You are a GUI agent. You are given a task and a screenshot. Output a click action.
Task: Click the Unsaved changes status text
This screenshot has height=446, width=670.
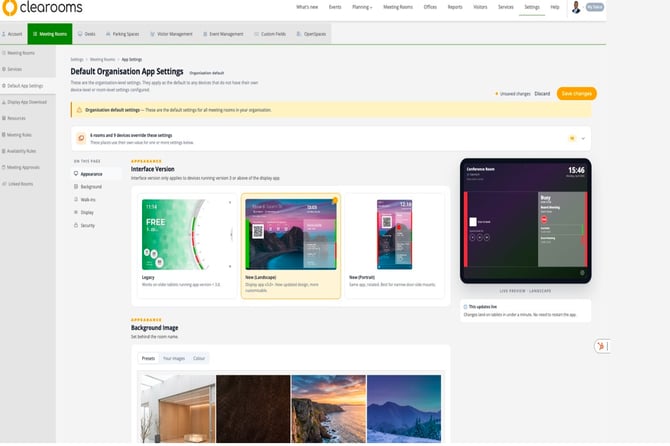pyautogui.click(x=513, y=94)
